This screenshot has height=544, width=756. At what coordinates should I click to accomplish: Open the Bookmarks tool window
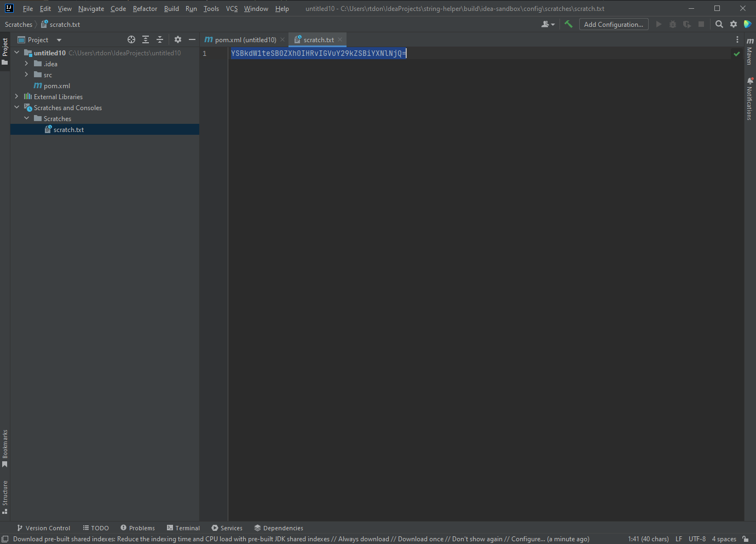(5, 446)
